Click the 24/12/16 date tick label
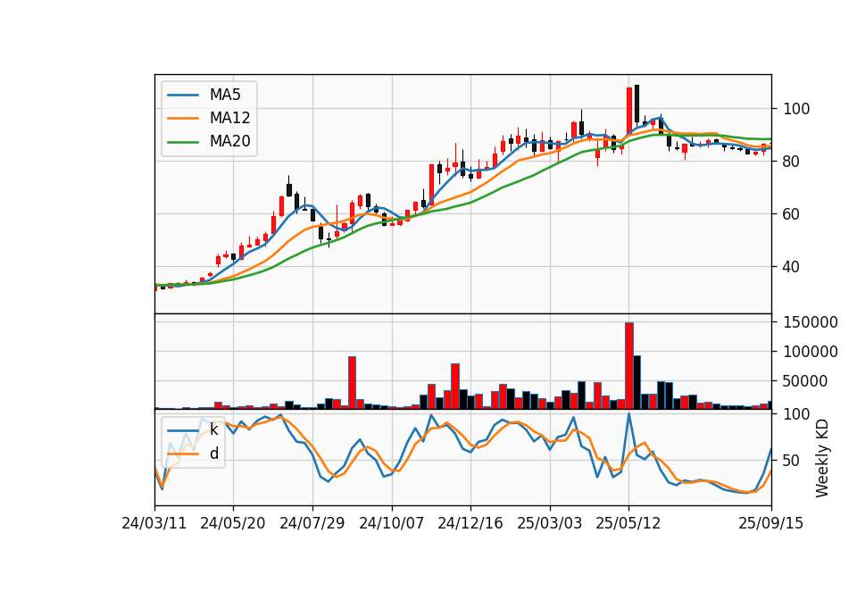This screenshot has width=857, height=616. (x=470, y=523)
